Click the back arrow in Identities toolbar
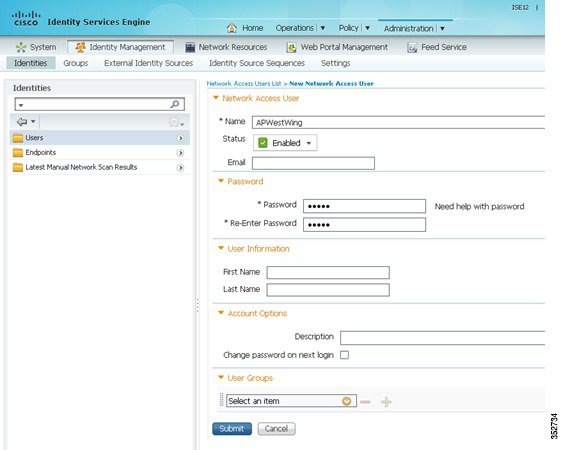 pos(22,122)
